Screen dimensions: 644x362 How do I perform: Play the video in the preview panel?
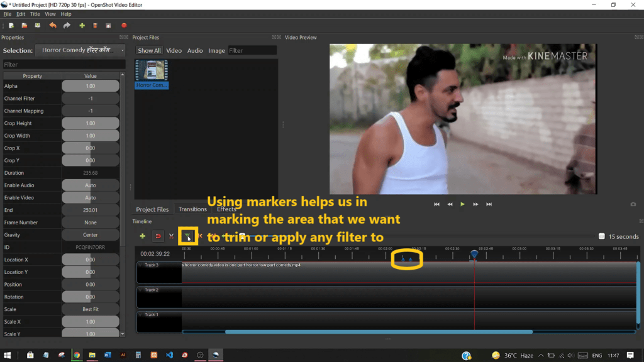462,204
